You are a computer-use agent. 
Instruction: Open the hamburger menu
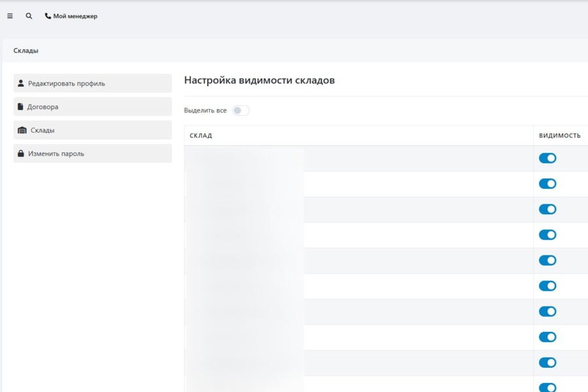pyautogui.click(x=10, y=16)
